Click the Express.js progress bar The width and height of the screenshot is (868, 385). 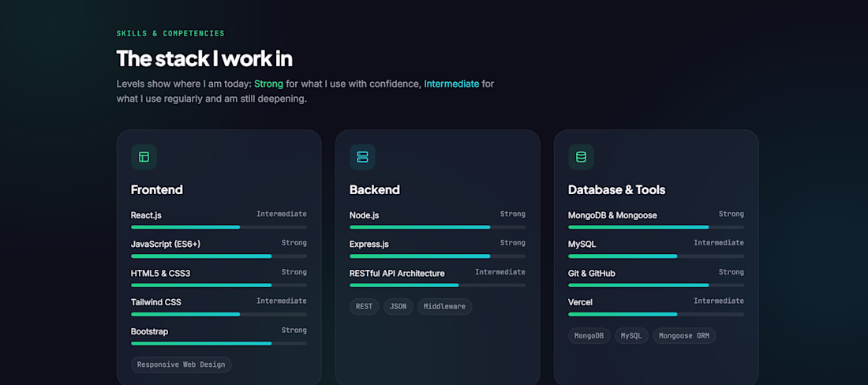tap(437, 256)
